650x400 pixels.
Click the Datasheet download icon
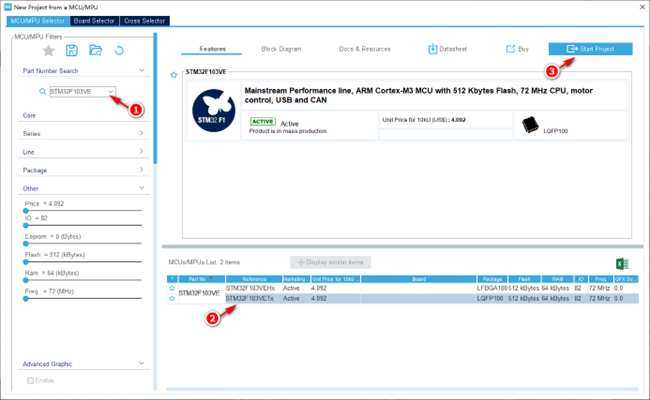(x=432, y=49)
